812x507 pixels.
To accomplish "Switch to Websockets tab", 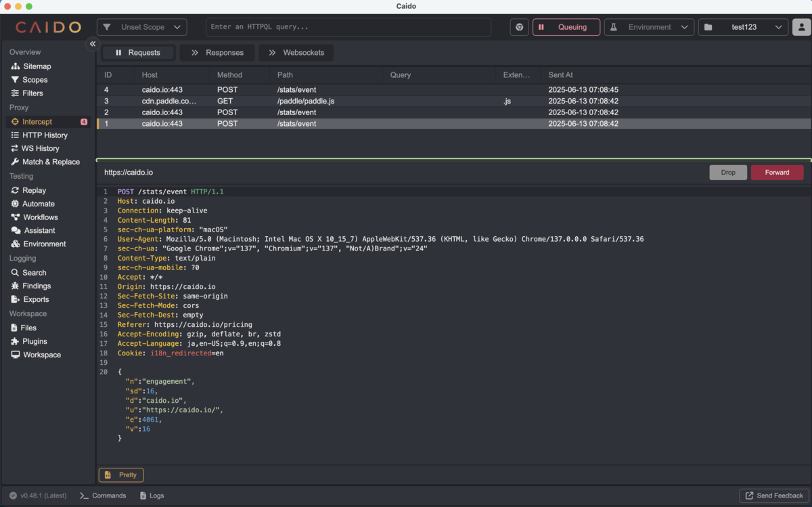I will (x=296, y=53).
